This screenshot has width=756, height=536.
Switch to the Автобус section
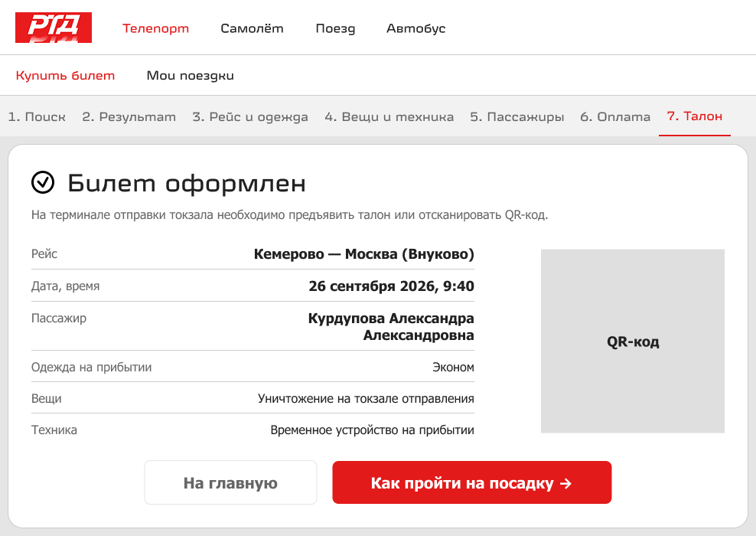pyautogui.click(x=416, y=28)
